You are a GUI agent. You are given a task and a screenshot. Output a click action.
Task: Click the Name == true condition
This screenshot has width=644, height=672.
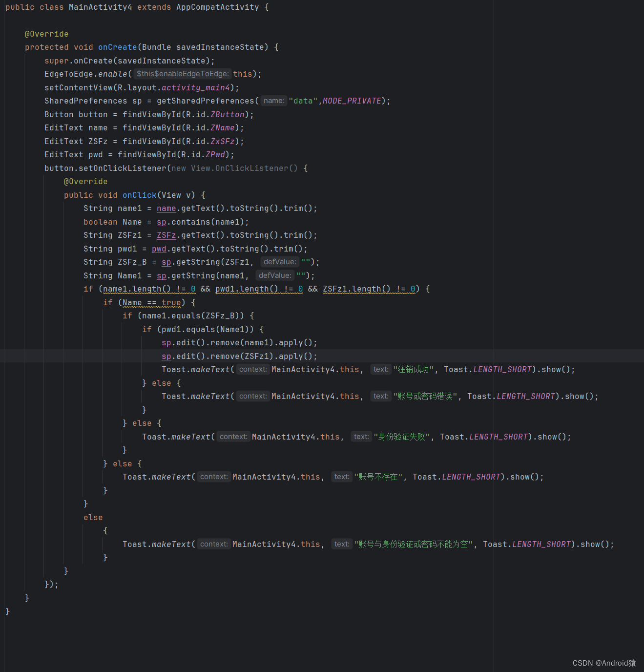[x=152, y=302]
